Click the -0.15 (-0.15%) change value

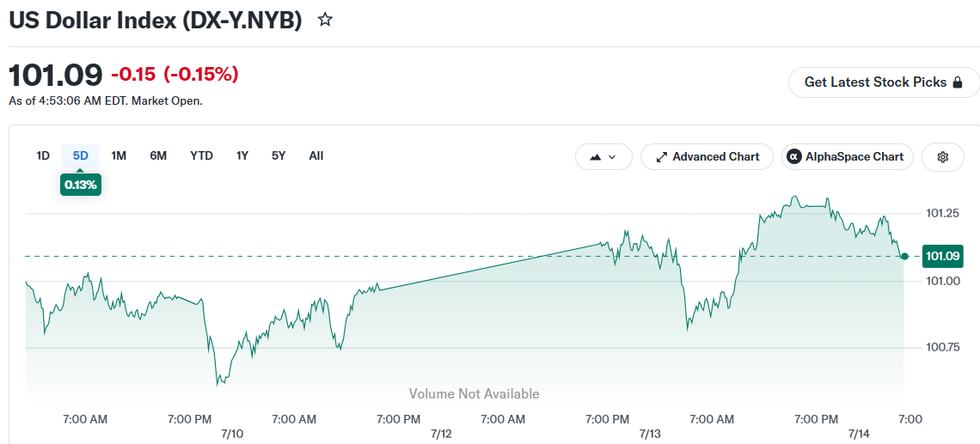click(x=175, y=75)
